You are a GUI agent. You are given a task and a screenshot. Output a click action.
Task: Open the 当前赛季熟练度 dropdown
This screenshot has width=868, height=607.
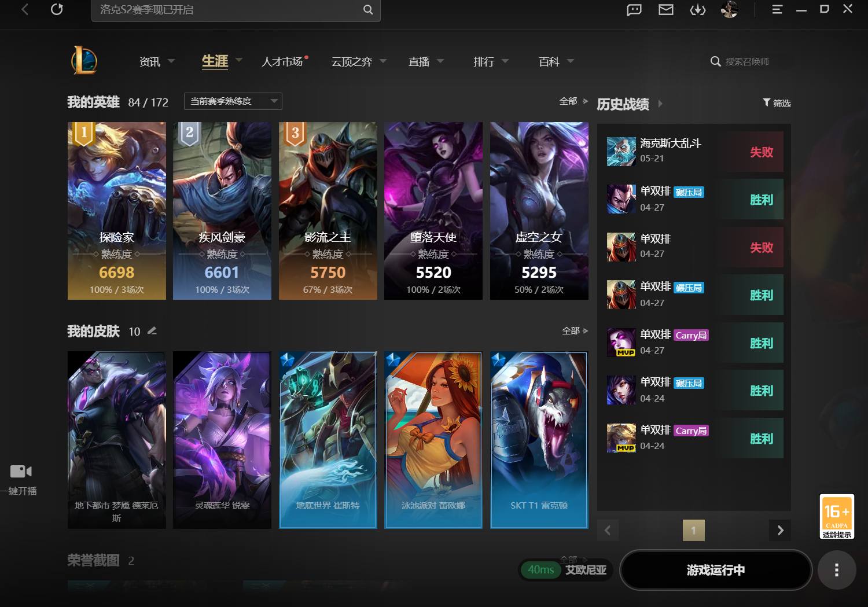click(x=233, y=101)
